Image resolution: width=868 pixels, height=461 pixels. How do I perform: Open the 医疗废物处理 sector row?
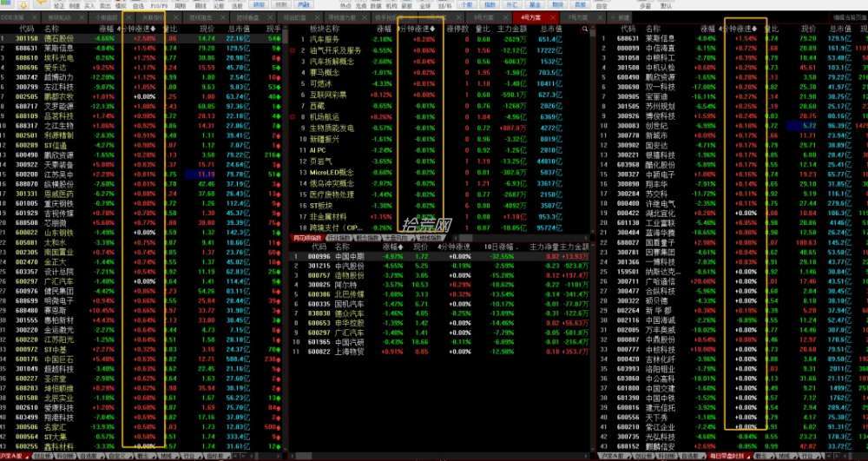(x=440, y=194)
